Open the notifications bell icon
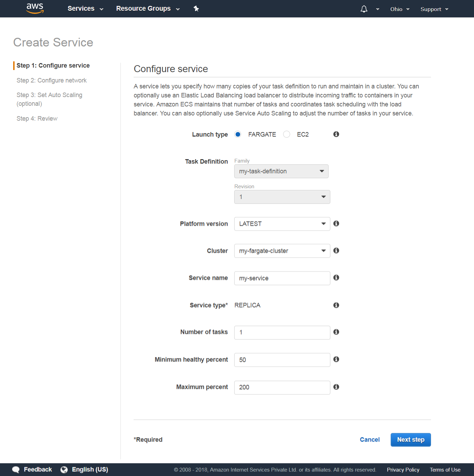This screenshot has height=476, width=474. (x=364, y=9)
